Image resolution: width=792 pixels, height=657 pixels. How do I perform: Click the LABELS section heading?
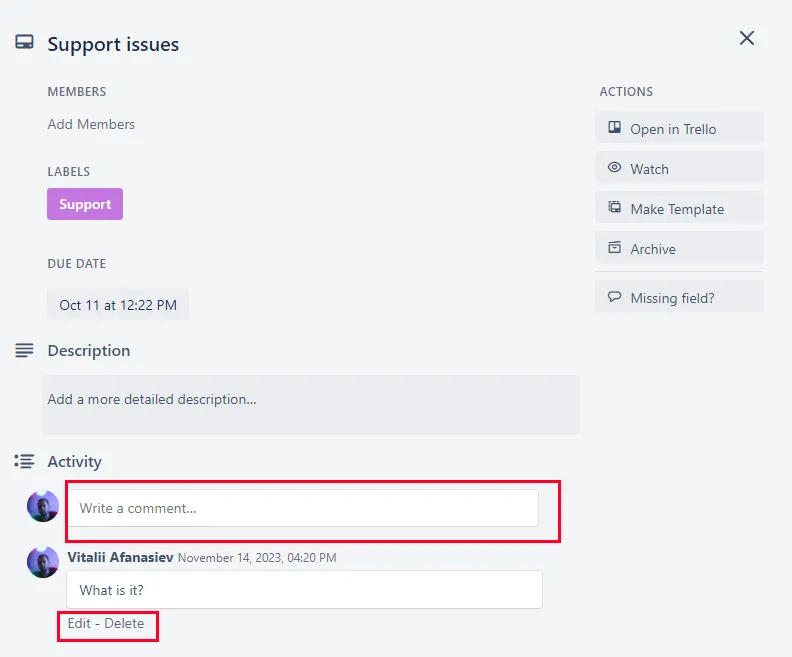coord(69,172)
